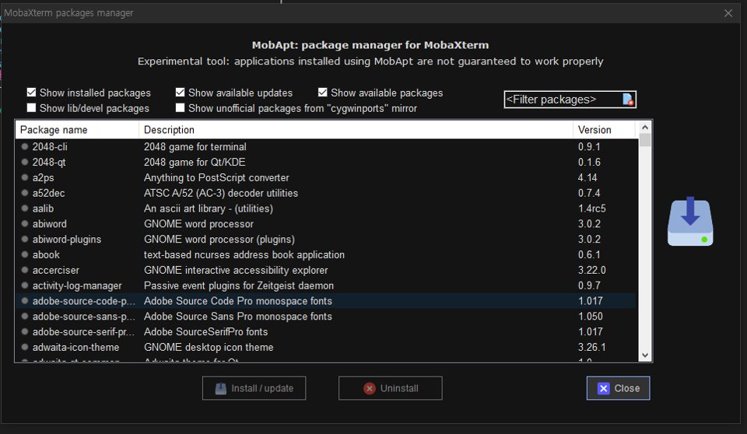Click the grey bullet beside accerciser

[25, 270]
